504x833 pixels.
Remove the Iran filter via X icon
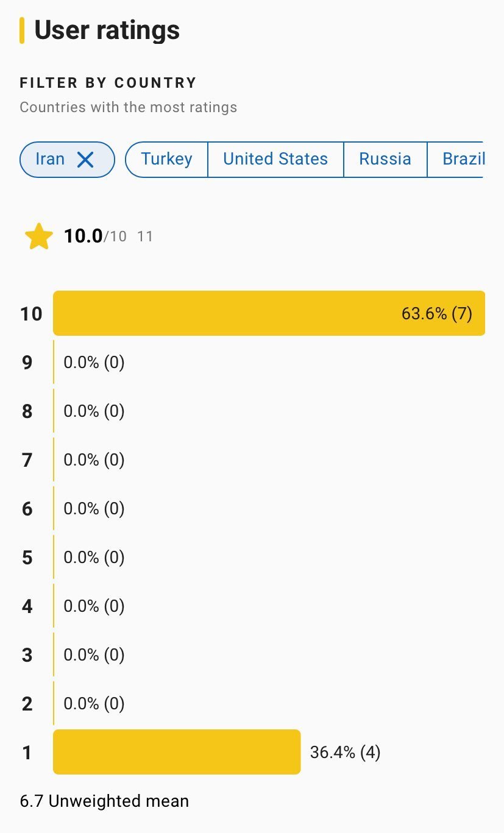[x=86, y=160]
